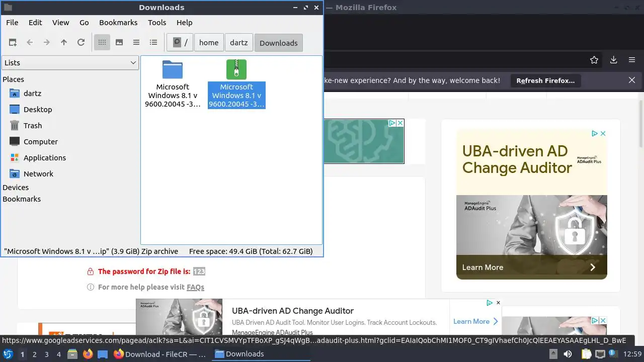Select the Microsoft Windows 8.1 zip archive
This screenshot has height=362, width=644.
click(x=236, y=83)
